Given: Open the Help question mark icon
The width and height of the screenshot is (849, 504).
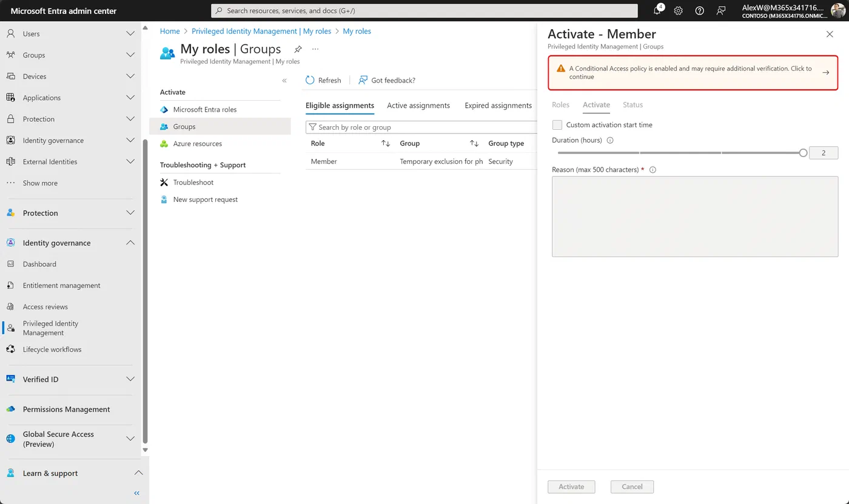Looking at the screenshot, I should 700,11.
